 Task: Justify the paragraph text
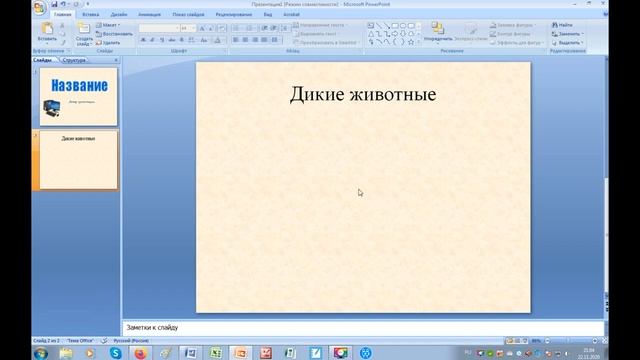click(264, 40)
